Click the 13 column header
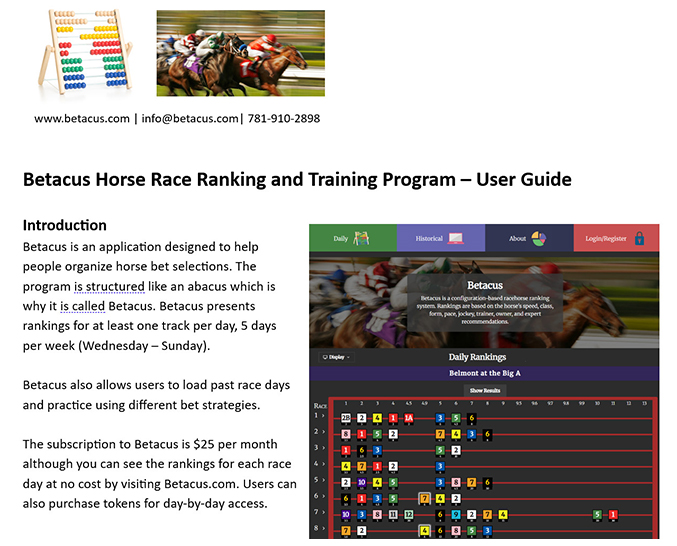Image resolution: width=677 pixels, height=546 pixels. [644, 403]
